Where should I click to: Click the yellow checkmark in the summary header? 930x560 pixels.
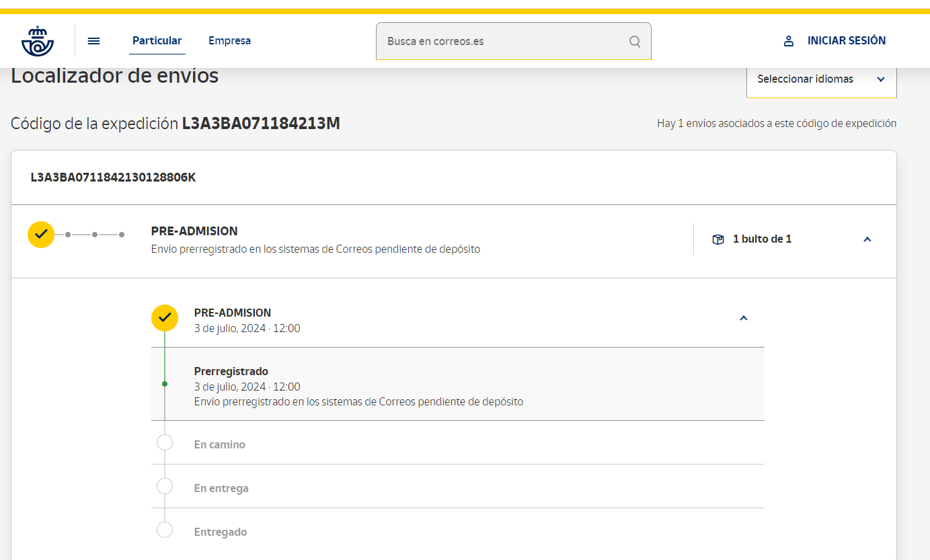41,234
